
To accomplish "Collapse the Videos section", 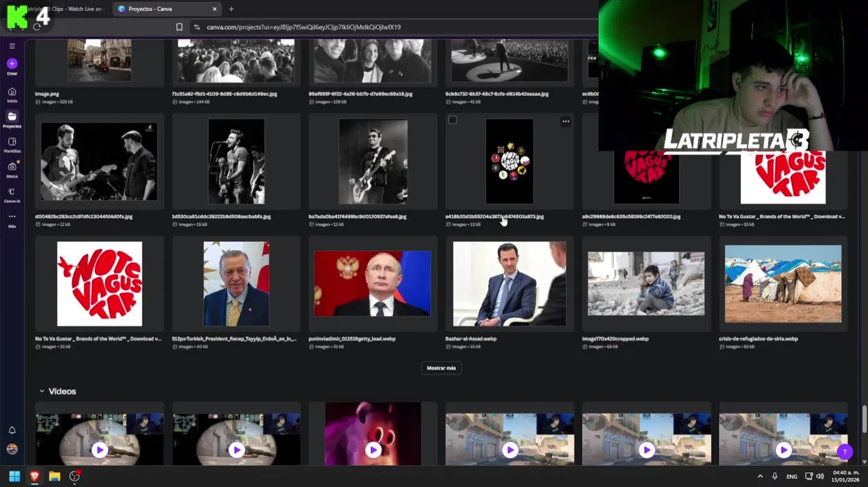I will click(42, 391).
